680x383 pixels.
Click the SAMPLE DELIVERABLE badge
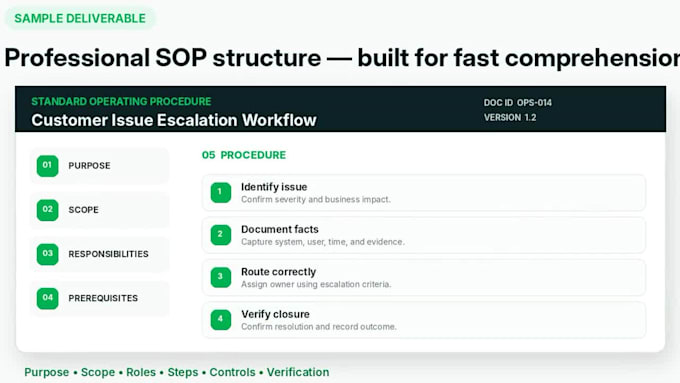80,18
